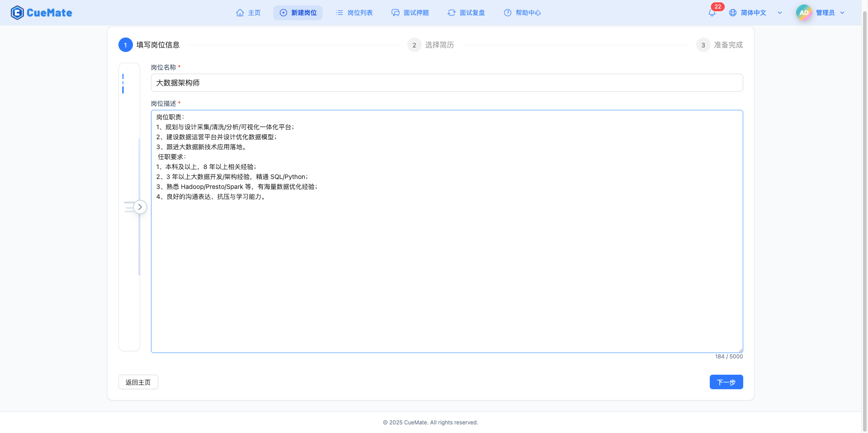
Task: Click the list icon beside 岗位列表
Action: click(339, 13)
